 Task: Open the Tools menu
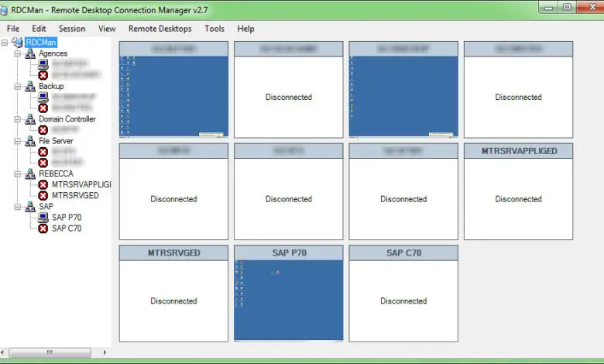click(214, 29)
